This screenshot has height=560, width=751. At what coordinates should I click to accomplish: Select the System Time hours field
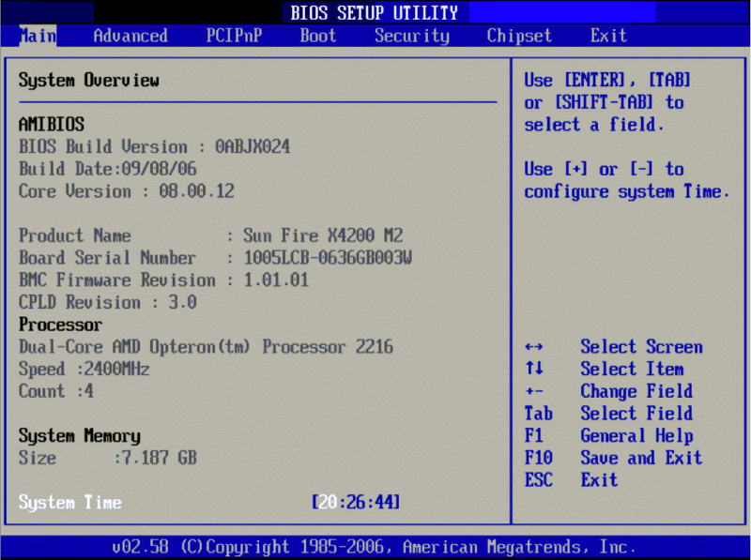328,502
